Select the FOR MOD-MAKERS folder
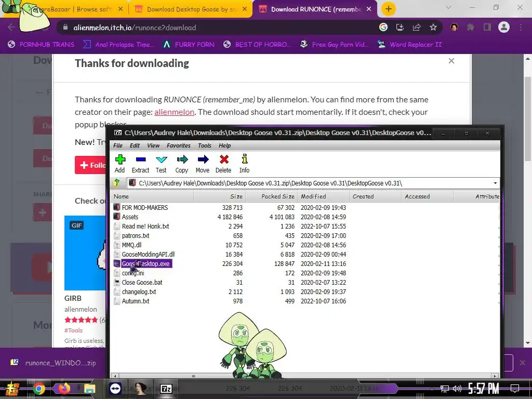 (145, 207)
